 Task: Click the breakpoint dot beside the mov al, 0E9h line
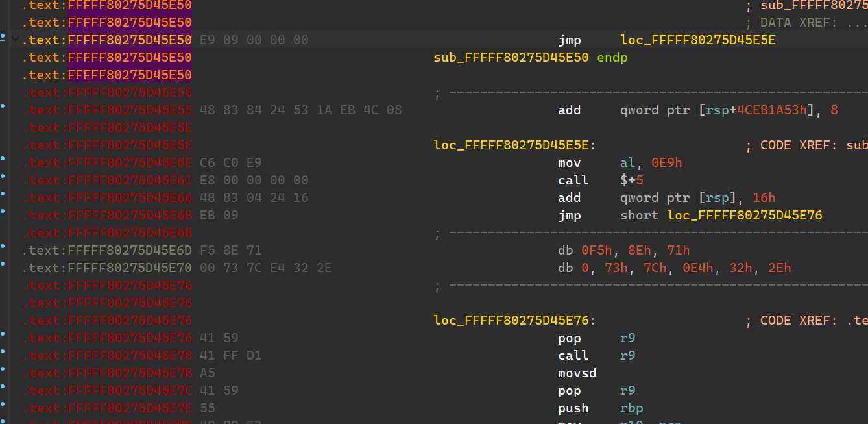(4, 158)
